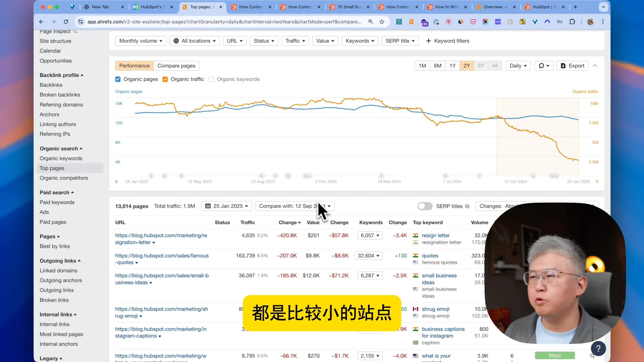Toggle Organic pages checkbox
The height and width of the screenshot is (362, 644).
tap(118, 79)
